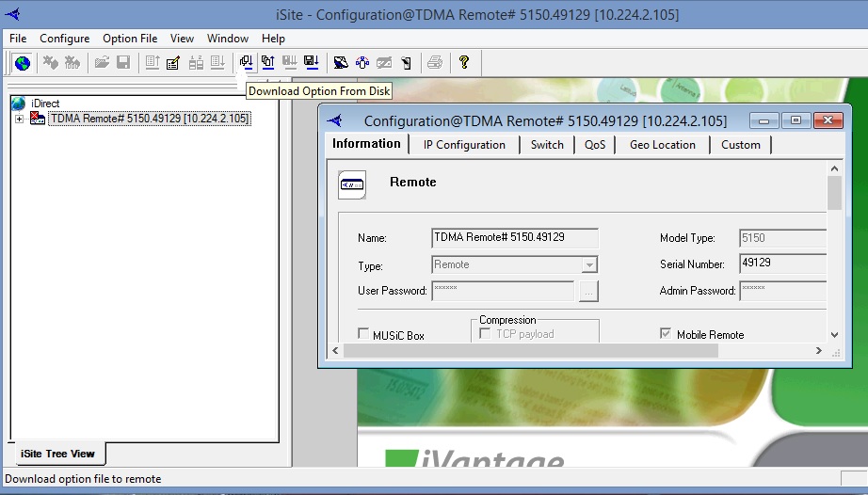Click the greyed-out printer icon
This screenshot has width=868, height=495.
coord(435,62)
